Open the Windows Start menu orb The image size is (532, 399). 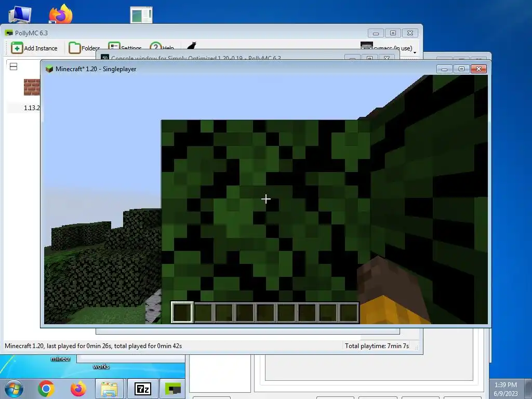point(14,389)
